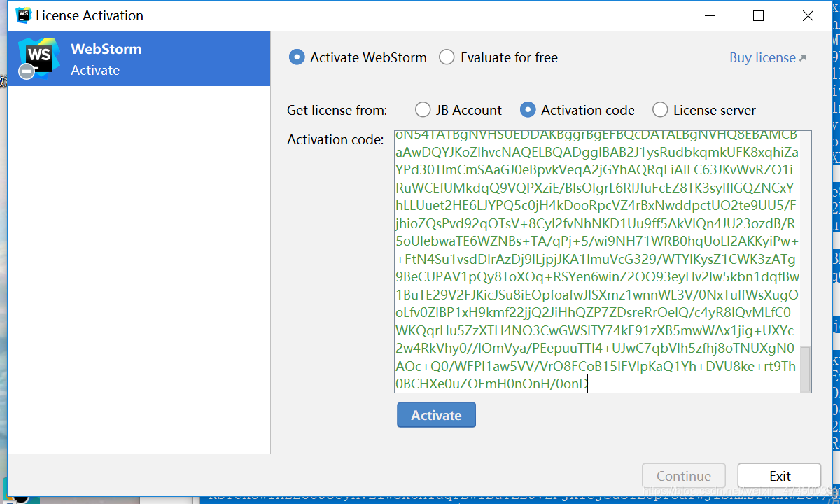
Task: Choose the Evaluate for free option
Action: (498, 57)
